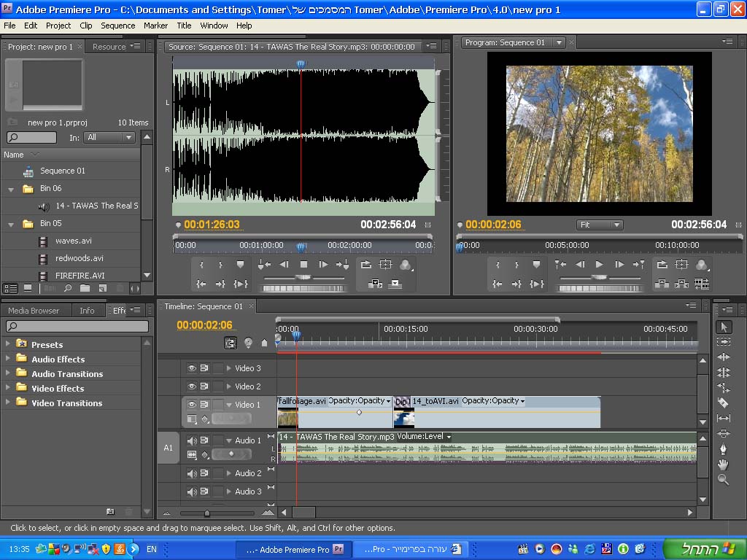Hide the Video 3 track output

point(192,368)
